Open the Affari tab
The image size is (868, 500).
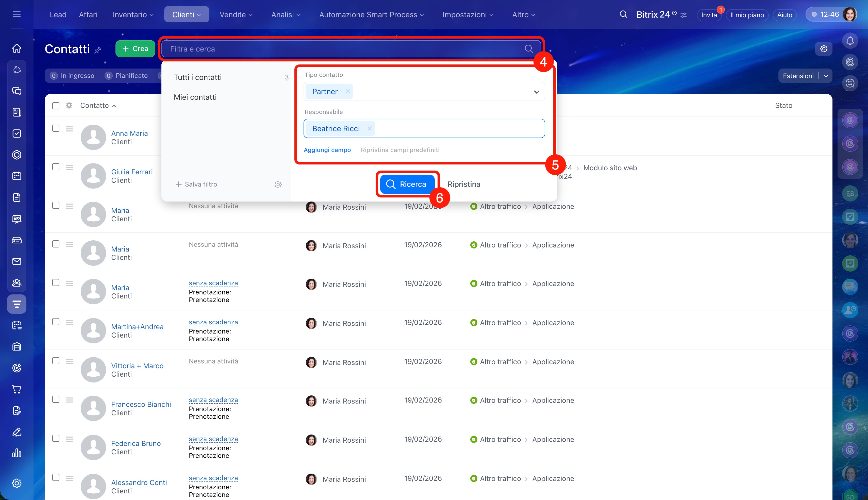88,14
